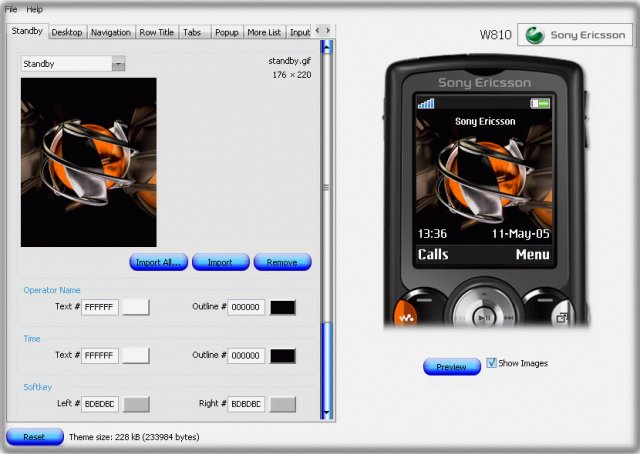Click the phone's activity menu key icon

[x=562, y=317]
